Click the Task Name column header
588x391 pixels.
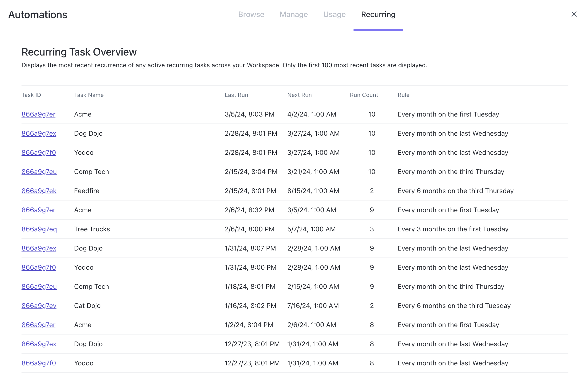click(89, 95)
